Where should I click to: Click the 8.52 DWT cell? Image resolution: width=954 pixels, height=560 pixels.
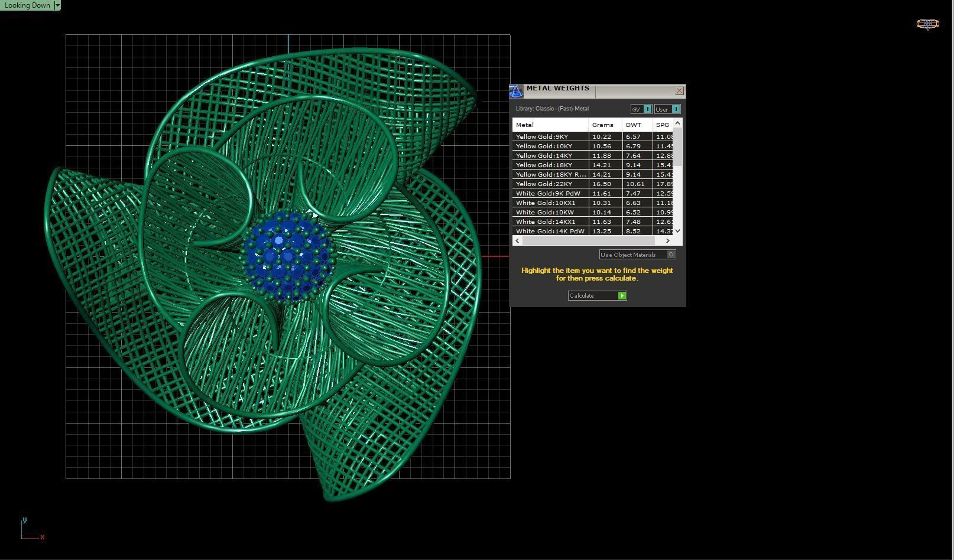tap(637, 231)
